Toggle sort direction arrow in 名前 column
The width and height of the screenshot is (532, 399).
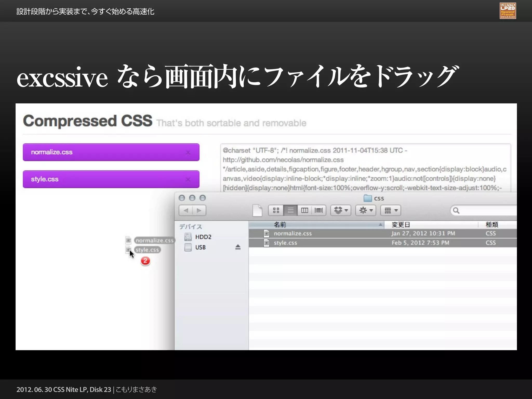click(x=380, y=224)
